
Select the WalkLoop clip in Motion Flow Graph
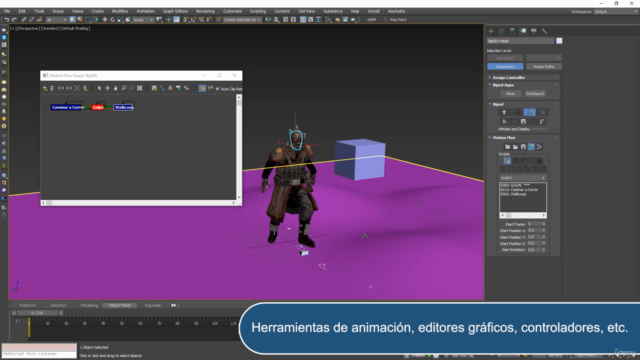(x=124, y=107)
